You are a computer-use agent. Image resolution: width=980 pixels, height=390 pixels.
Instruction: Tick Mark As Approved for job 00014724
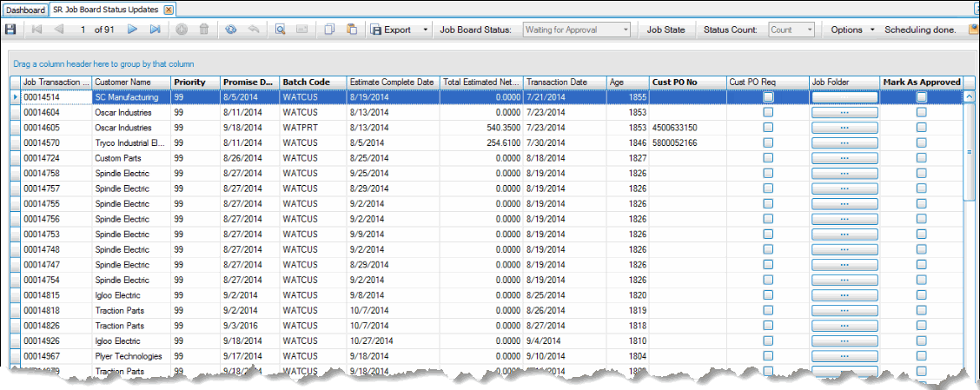(921, 158)
